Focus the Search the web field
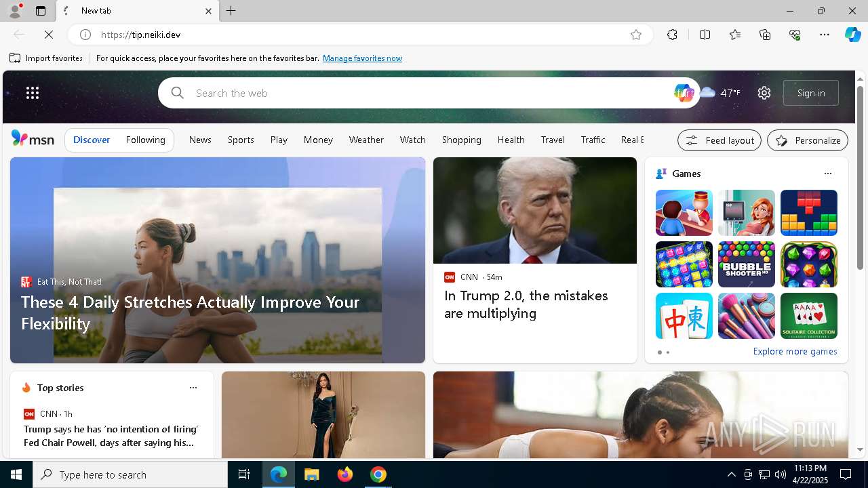Image resolution: width=868 pixels, height=488 pixels. [x=429, y=93]
